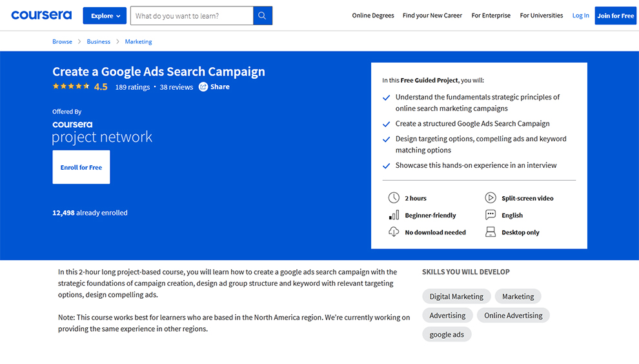Image resolution: width=639 pixels, height=364 pixels.
Task: Click the Enroll for Free button
Action: 81,167
